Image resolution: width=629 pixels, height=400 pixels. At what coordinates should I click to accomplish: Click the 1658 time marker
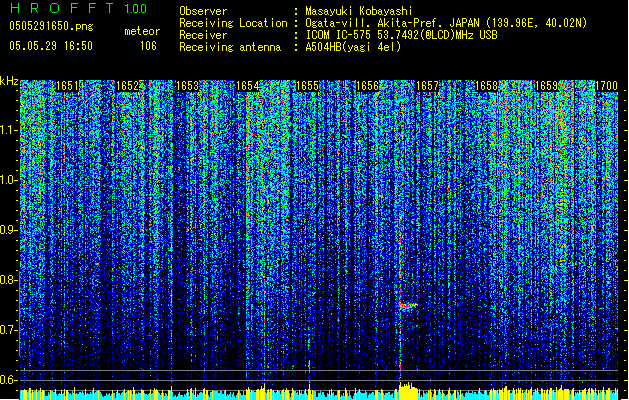[x=487, y=86]
